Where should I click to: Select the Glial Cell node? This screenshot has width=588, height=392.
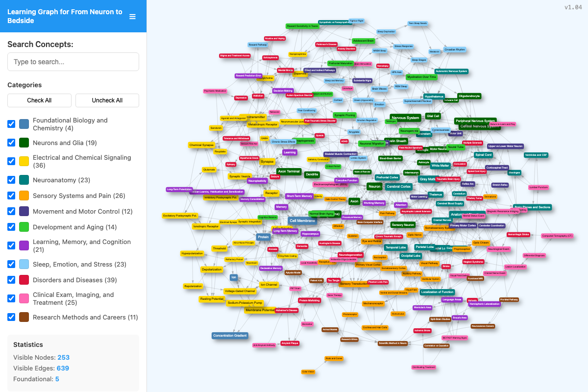tap(433, 116)
